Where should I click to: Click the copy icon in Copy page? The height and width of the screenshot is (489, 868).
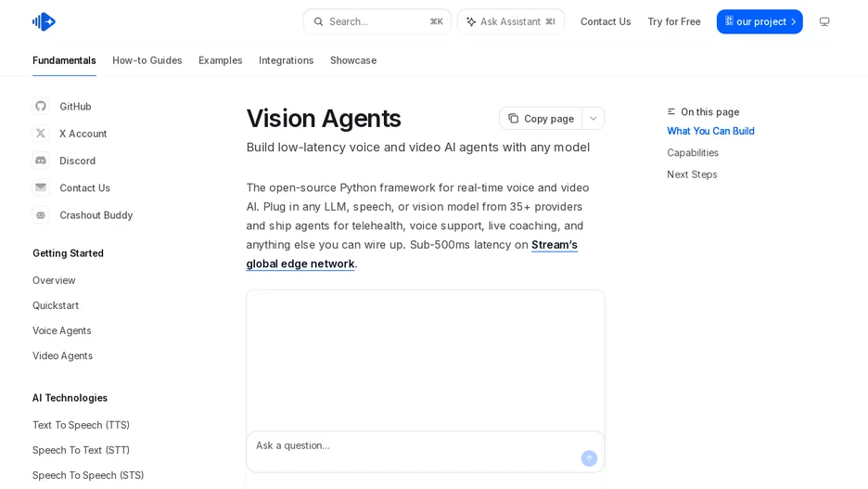(x=513, y=119)
